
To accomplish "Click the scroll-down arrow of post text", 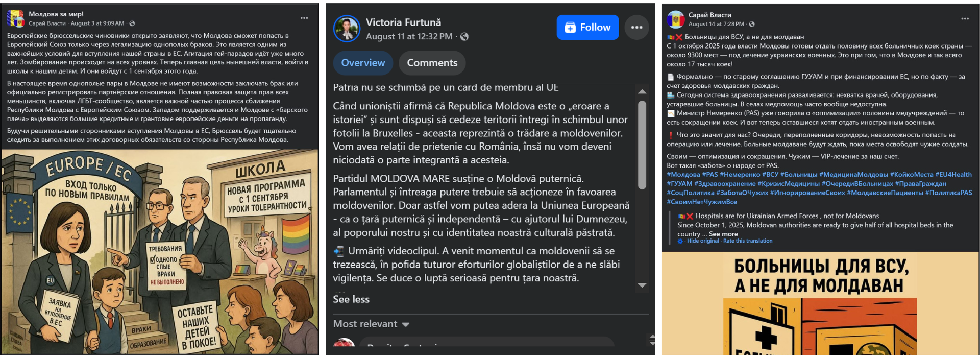I will (x=642, y=285).
